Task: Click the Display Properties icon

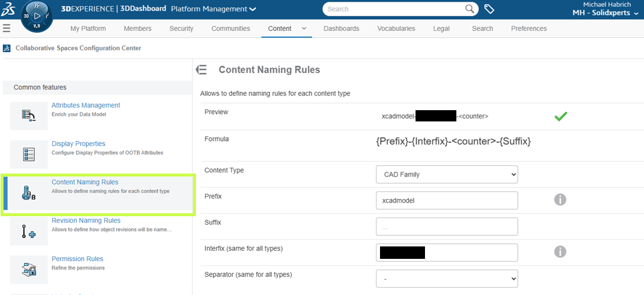Action: (x=29, y=154)
